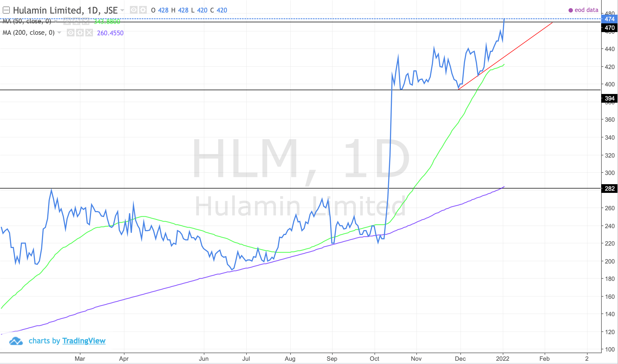Toggle visibility of the Hulamin Limited series
The width and height of the screenshot is (618, 364).
point(133,10)
